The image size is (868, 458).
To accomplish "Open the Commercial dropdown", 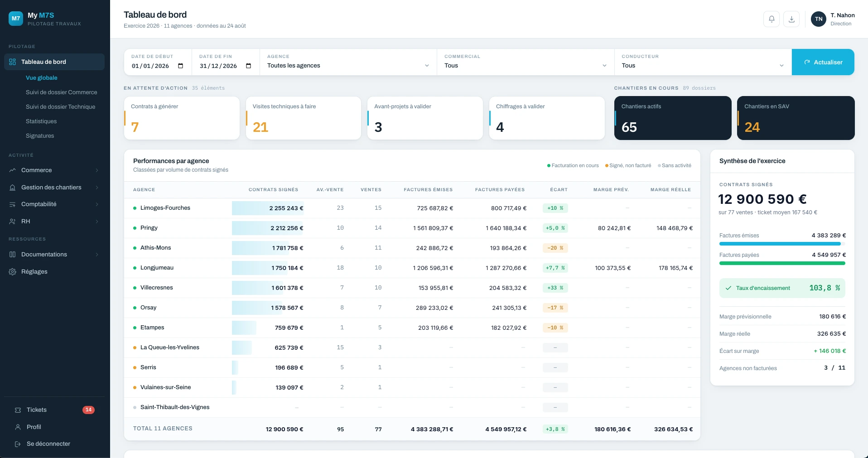I will click(x=526, y=62).
